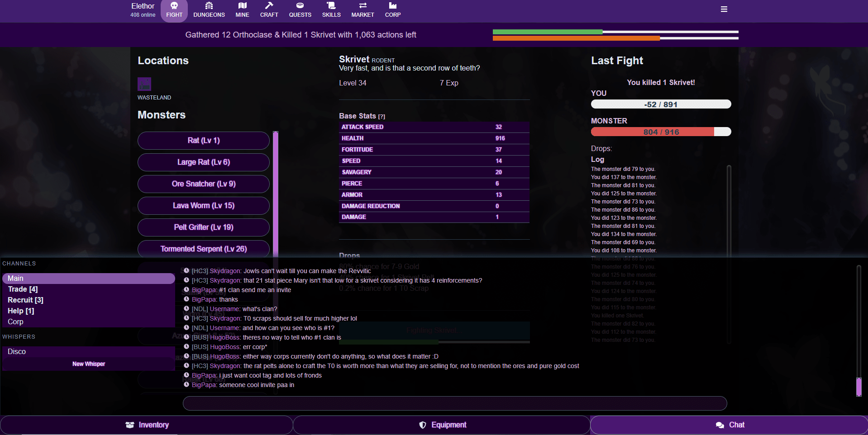The height and width of the screenshot is (435, 868).
Task: Go to the Mine map icon
Action: pos(242,6)
